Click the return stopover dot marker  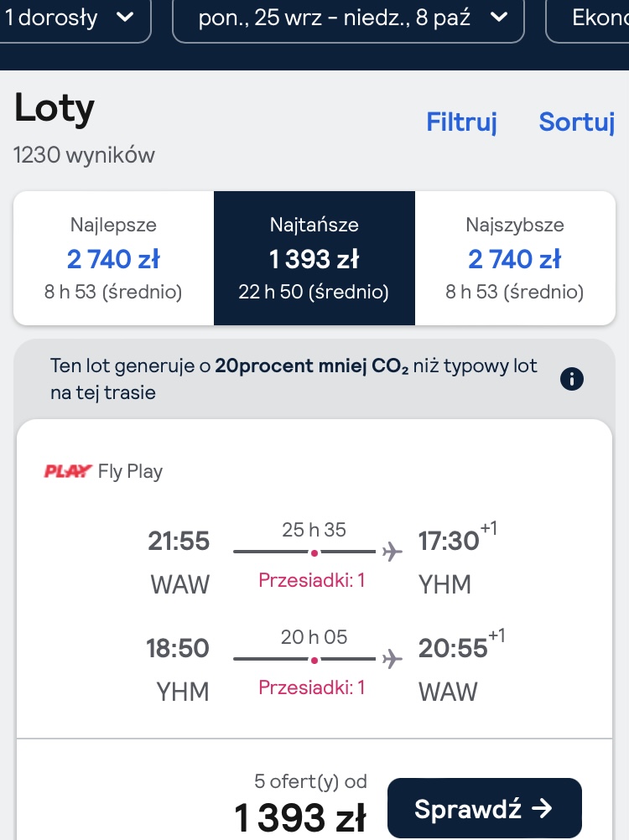click(x=314, y=660)
